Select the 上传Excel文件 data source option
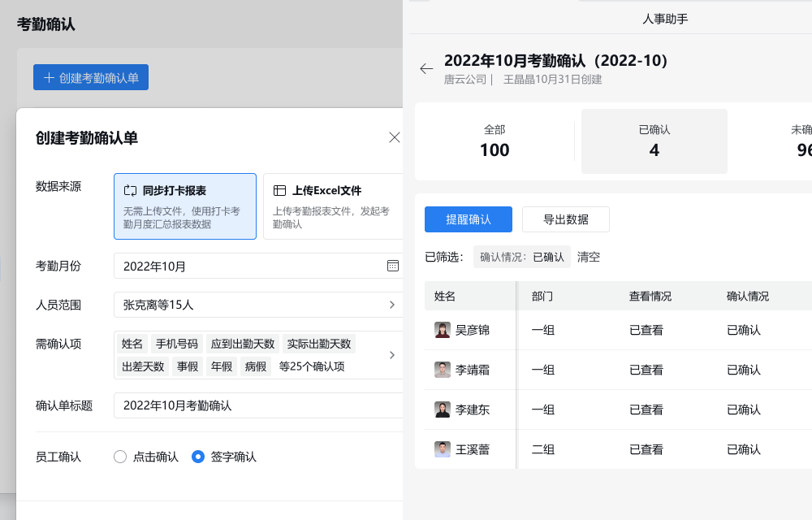 (x=333, y=206)
